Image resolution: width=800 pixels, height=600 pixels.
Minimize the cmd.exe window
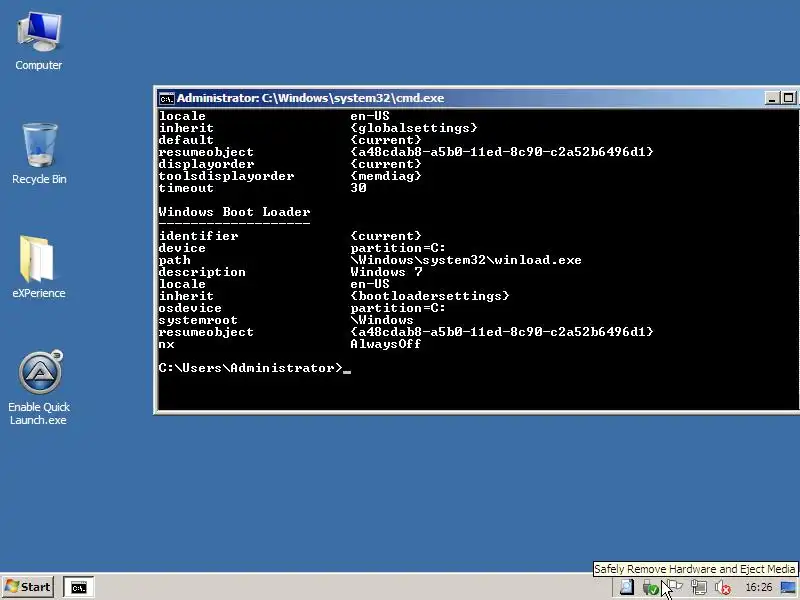pyautogui.click(x=772, y=98)
